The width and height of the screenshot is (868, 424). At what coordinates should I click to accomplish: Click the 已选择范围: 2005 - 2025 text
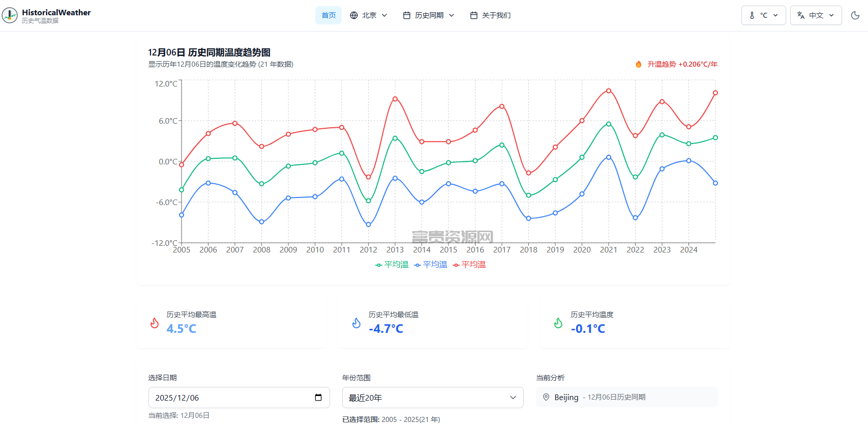click(x=391, y=419)
